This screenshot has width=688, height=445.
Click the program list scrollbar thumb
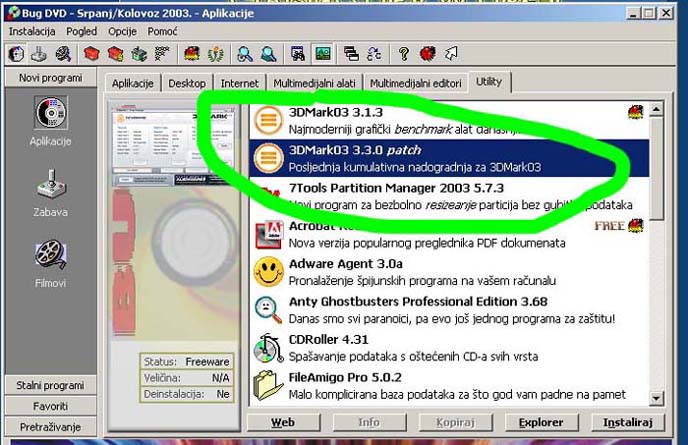click(x=656, y=168)
